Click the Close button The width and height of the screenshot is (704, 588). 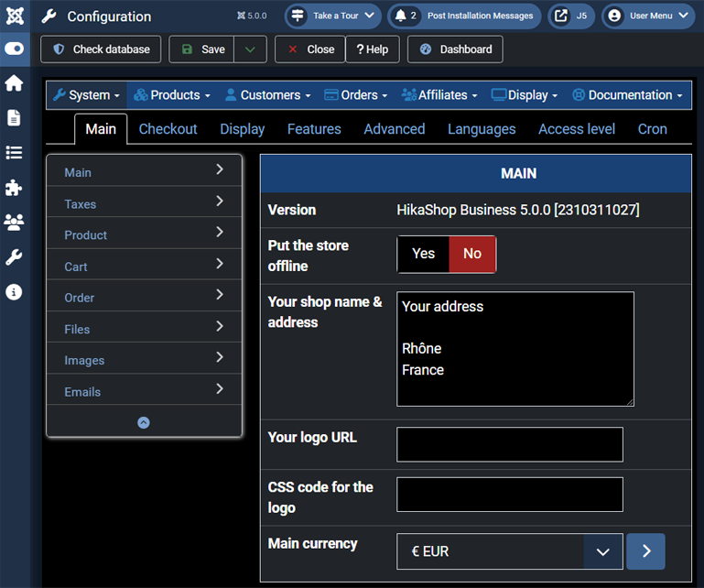[x=310, y=49]
